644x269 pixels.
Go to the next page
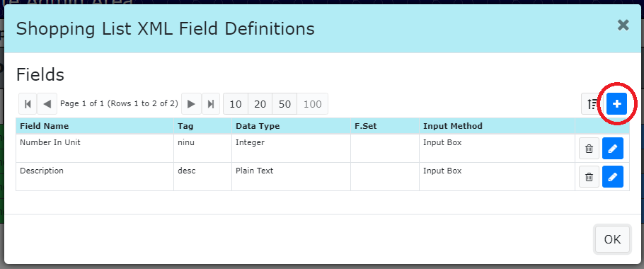[x=191, y=104]
